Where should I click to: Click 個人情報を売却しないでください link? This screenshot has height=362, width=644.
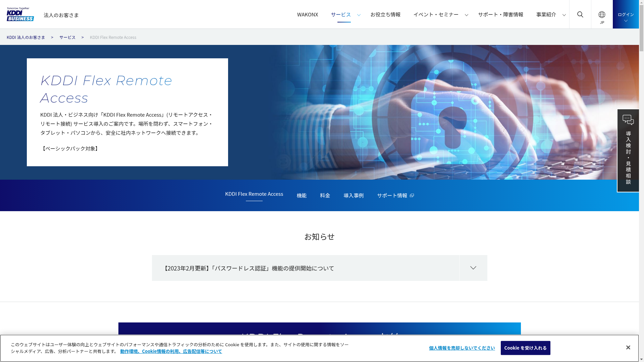(x=462, y=348)
